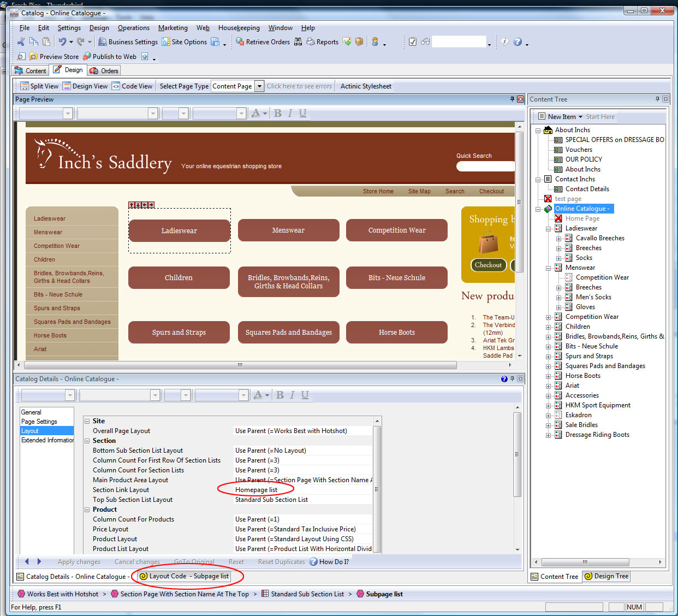The image size is (678, 616).
Task: Select Page Settings in the details list
Action: pos(39,422)
